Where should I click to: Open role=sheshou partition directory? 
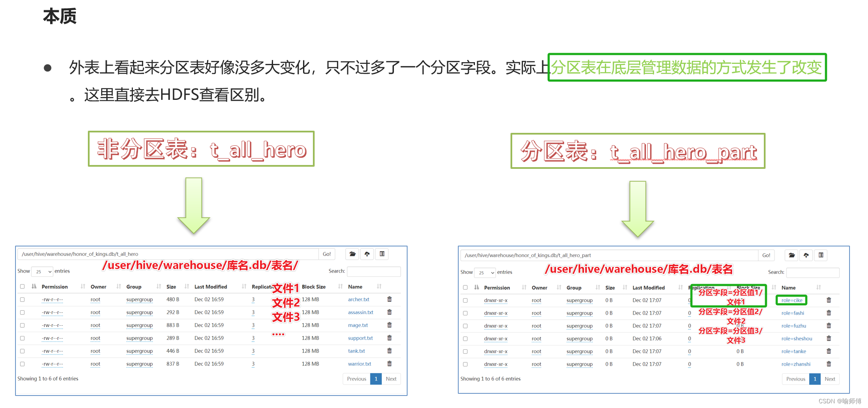(x=796, y=339)
